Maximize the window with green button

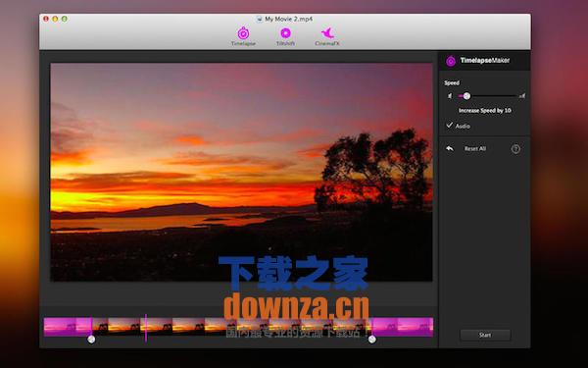coord(65,19)
